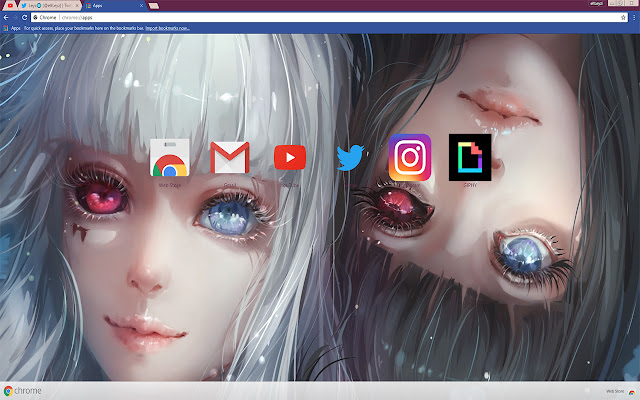Image resolution: width=640 pixels, height=400 pixels.
Task: Launch the Twitter bird app
Action: (x=350, y=157)
